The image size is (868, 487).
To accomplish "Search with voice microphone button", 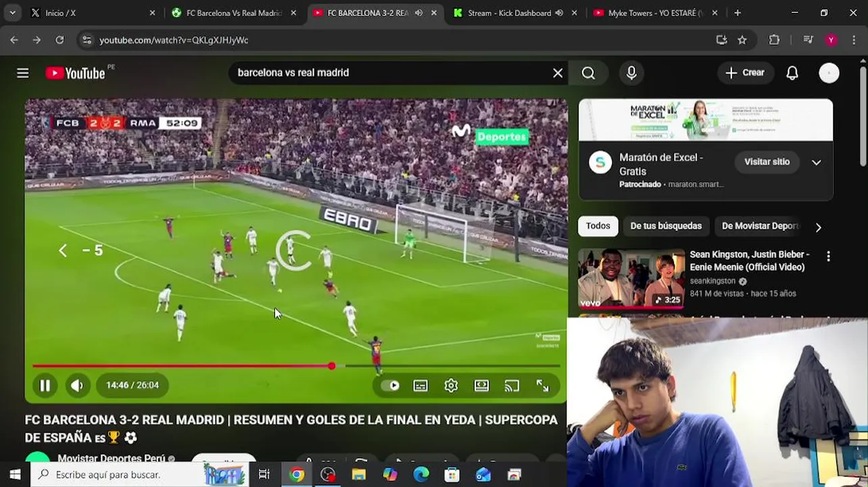I will (631, 73).
